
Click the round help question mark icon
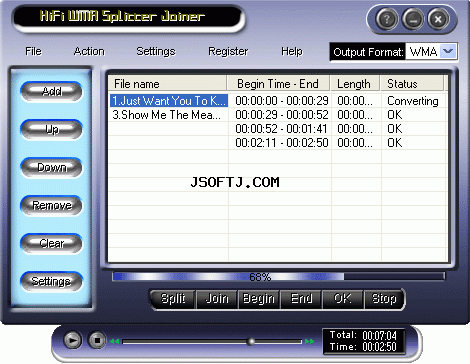(387, 19)
